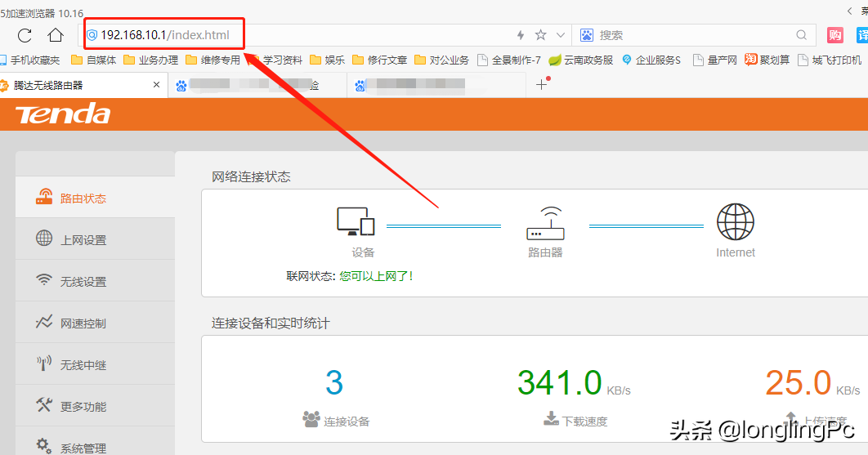Open the red 购 shopping icon

(x=834, y=35)
